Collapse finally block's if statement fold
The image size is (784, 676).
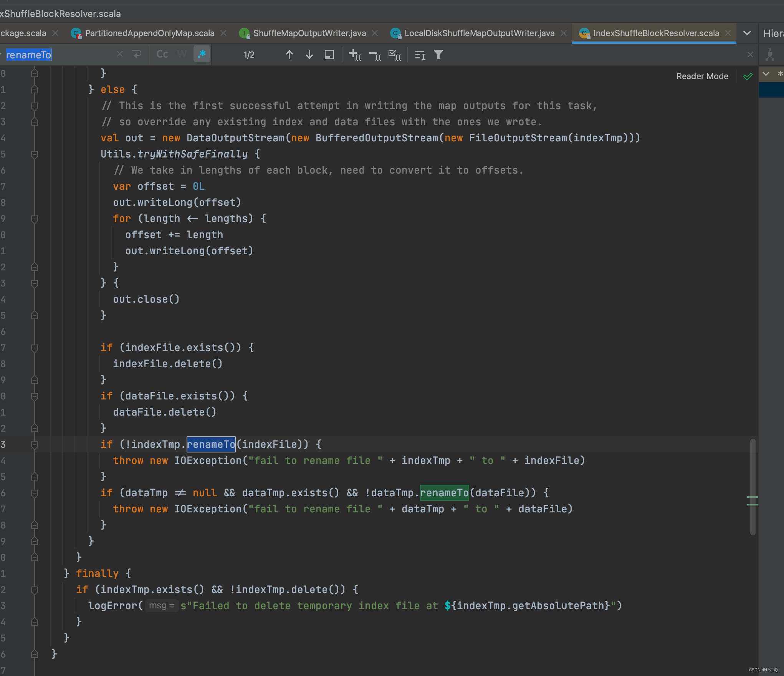pos(35,590)
